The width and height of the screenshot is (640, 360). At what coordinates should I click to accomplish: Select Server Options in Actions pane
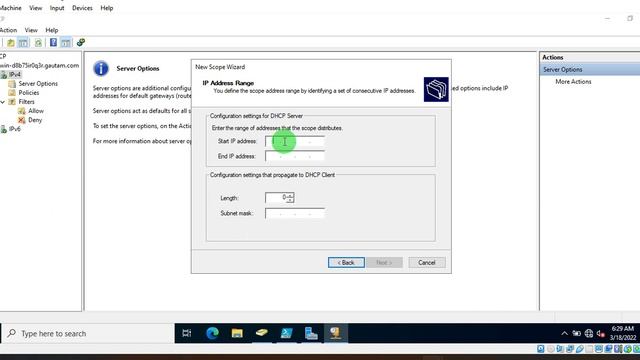tap(589, 69)
